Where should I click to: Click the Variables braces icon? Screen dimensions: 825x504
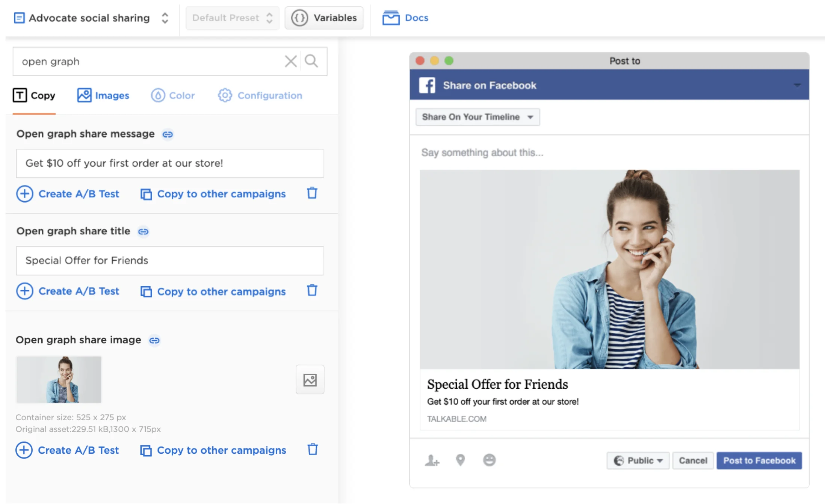click(299, 18)
